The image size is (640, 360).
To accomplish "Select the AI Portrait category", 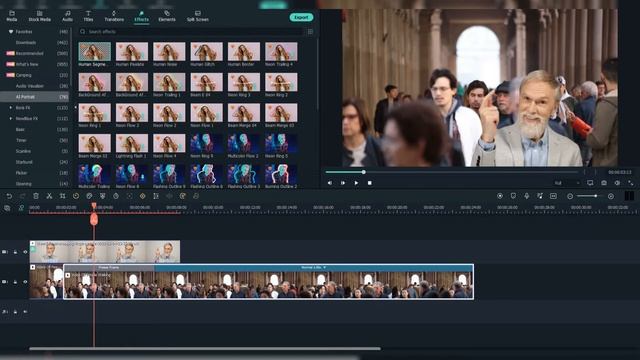I will (35, 97).
